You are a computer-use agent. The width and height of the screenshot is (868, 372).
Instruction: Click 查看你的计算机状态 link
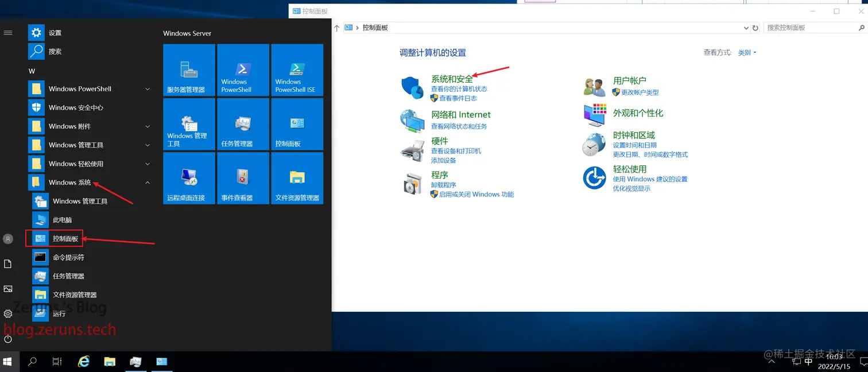point(459,89)
